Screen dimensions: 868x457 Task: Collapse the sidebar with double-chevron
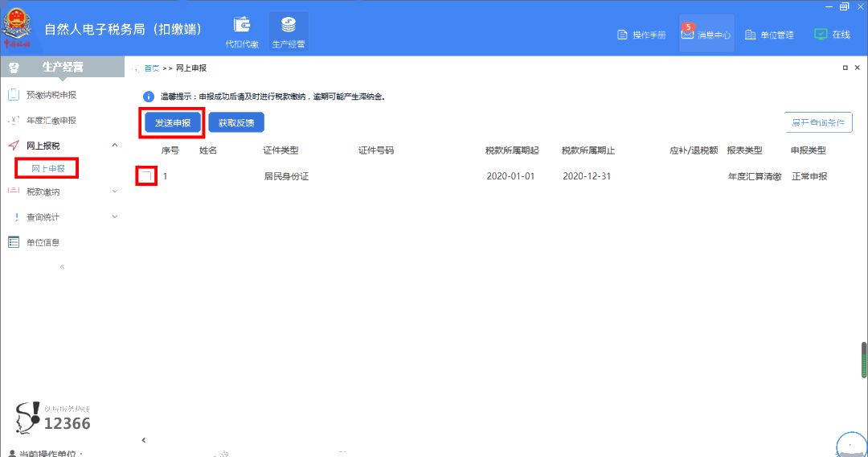tap(62, 266)
